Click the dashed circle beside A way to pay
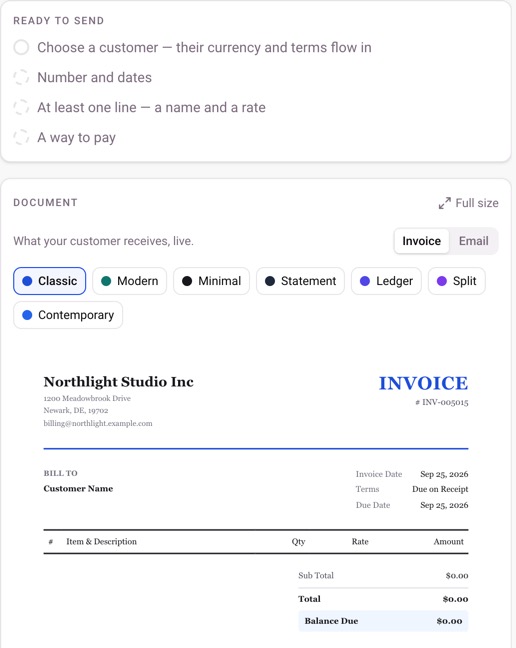The width and height of the screenshot is (516, 648). 21,137
